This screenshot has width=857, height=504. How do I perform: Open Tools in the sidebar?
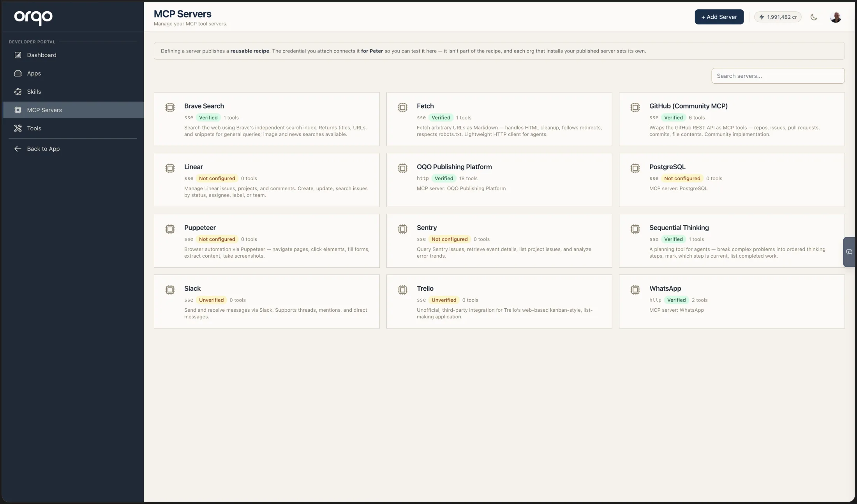[73, 128]
